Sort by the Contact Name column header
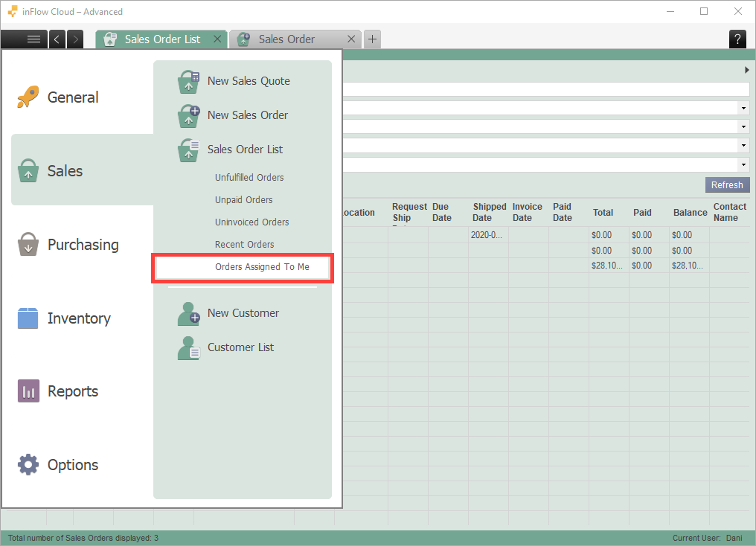Viewport: 756px width, 546px height. coord(730,212)
